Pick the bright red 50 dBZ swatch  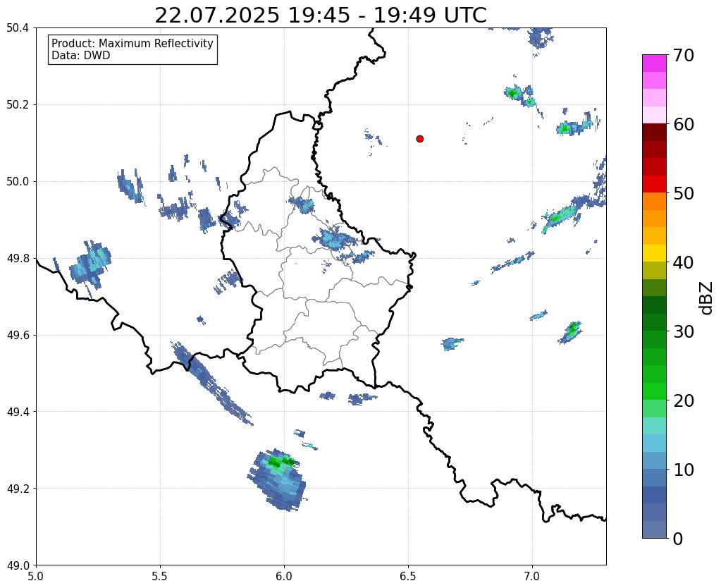[654, 184]
